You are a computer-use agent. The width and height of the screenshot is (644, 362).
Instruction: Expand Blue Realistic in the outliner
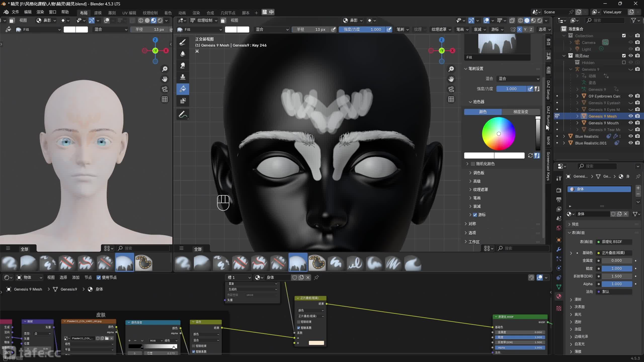(x=564, y=136)
